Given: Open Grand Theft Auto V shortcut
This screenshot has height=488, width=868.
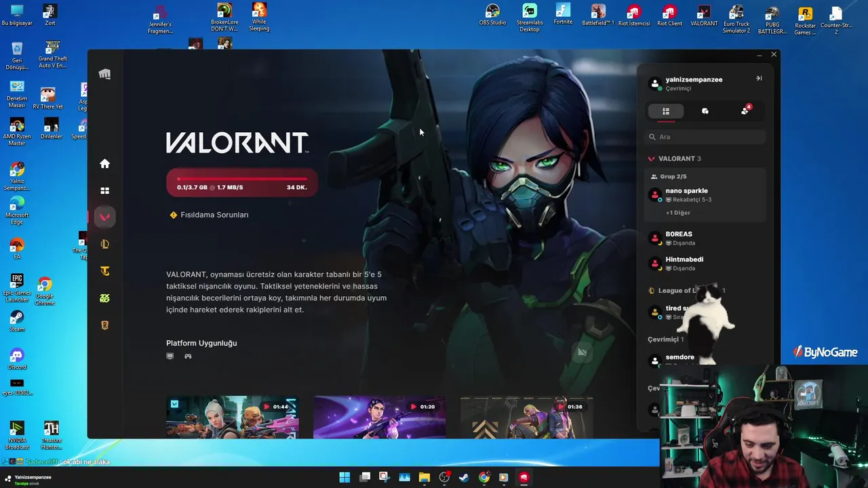Looking at the screenshot, I should [52, 54].
